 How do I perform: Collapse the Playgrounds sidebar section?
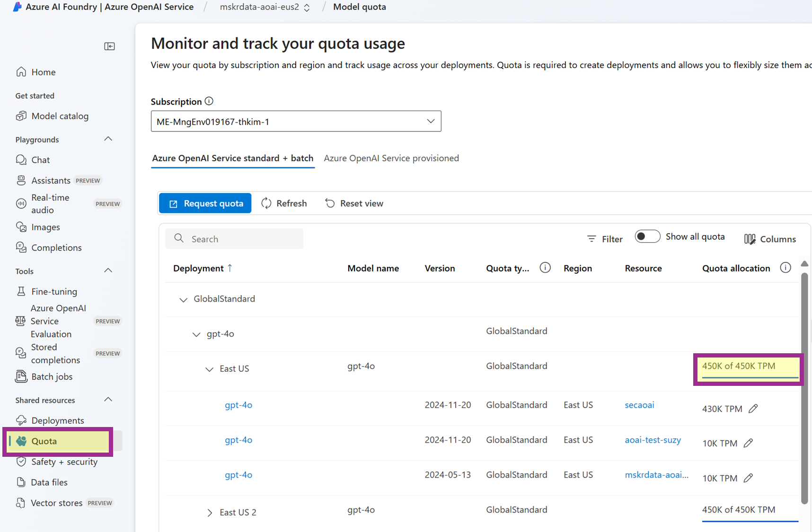coord(108,139)
